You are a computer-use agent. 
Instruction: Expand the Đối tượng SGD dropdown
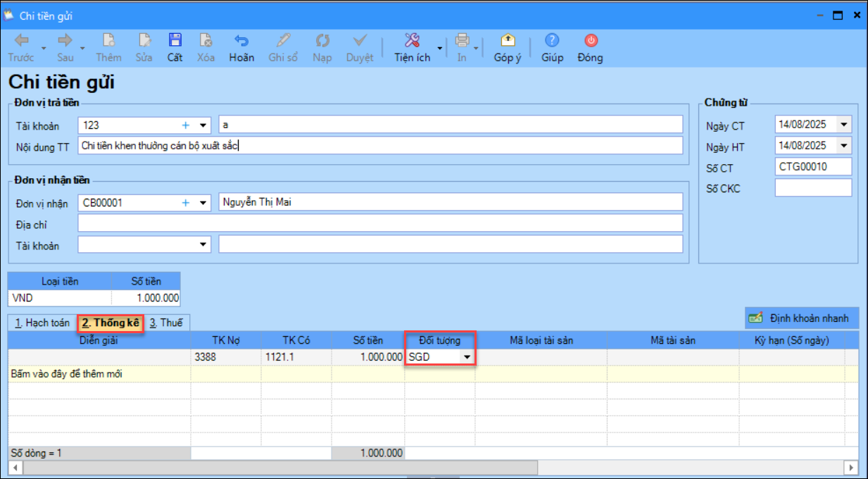click(x=466, y=357)
